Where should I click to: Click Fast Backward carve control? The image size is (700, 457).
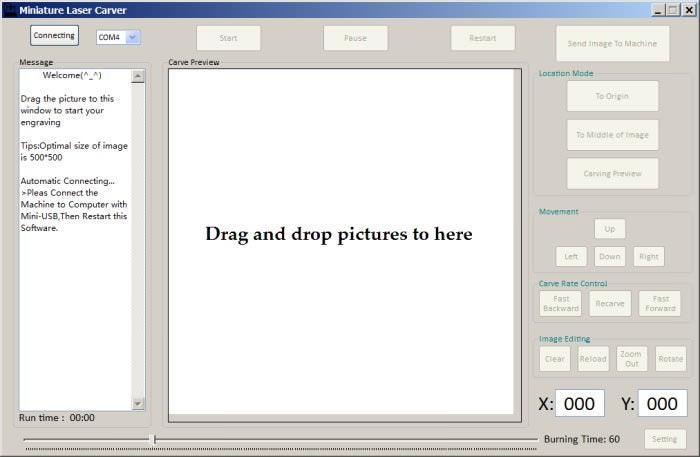pos(560,303)
